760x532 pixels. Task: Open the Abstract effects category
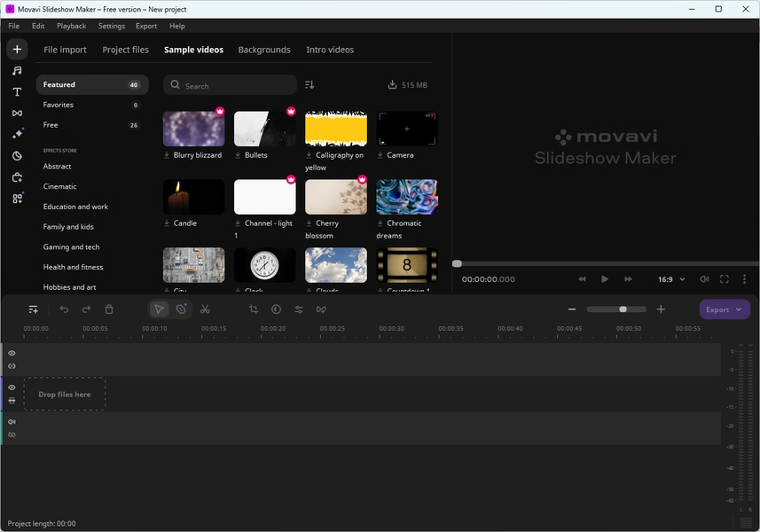[57, 166]
